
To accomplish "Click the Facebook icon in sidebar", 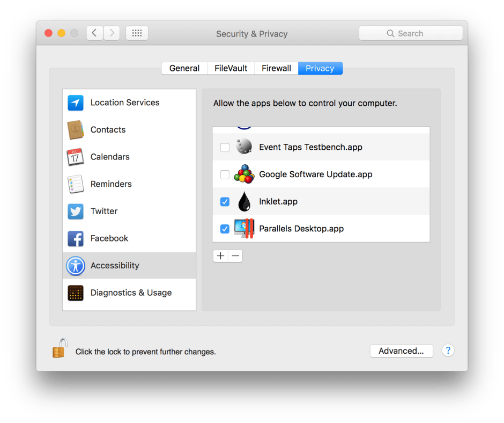I will pyautogui.click(x=76, y=238).
